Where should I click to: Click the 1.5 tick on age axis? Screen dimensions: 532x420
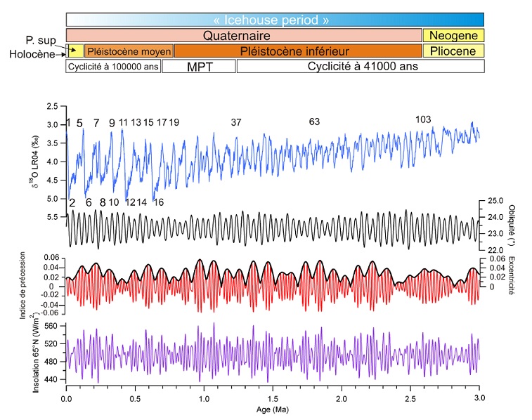point(273,399)
